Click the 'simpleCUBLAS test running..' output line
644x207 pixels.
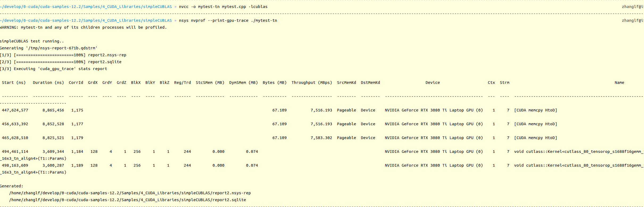tap(32, 41)
